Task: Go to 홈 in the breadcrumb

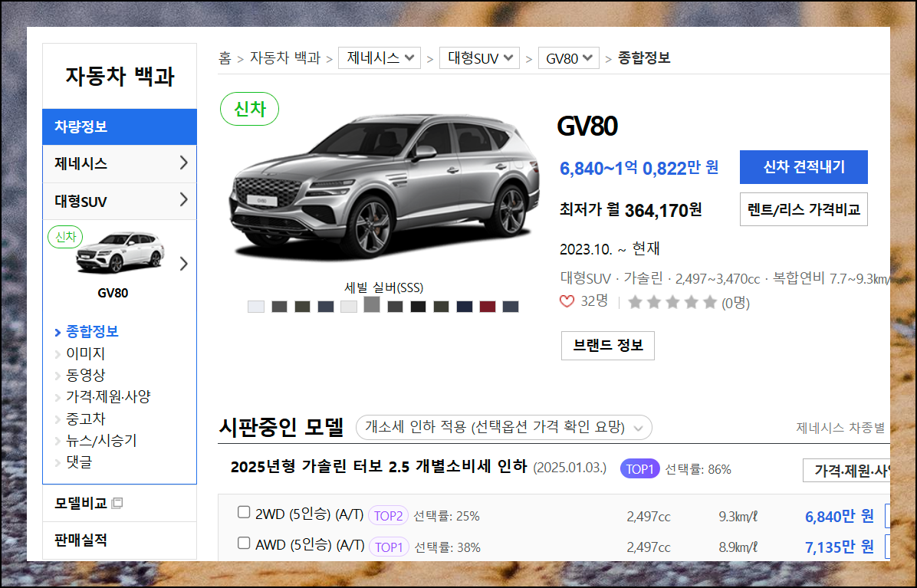Action: click(225, 58)
